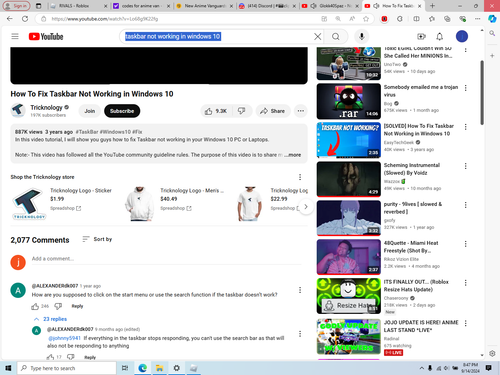Open Settings gear on taskbar
Image resolution: width=500 pixels, height=375 pixels.
[176, 368]
